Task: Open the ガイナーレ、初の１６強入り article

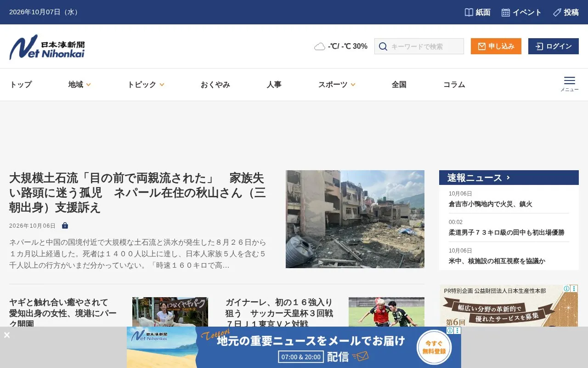Action: [280, 313]
